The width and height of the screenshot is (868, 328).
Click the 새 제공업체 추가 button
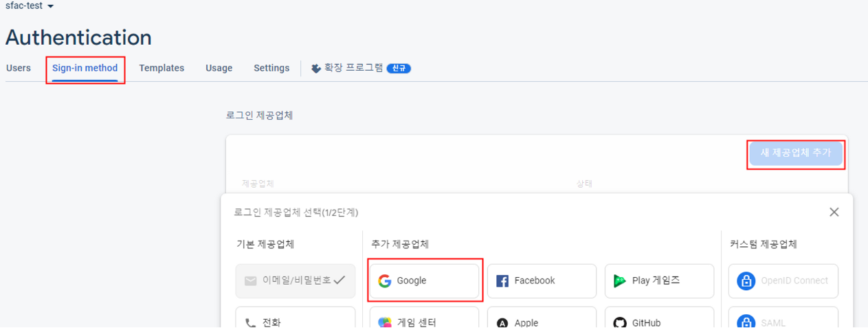(796, 153)
